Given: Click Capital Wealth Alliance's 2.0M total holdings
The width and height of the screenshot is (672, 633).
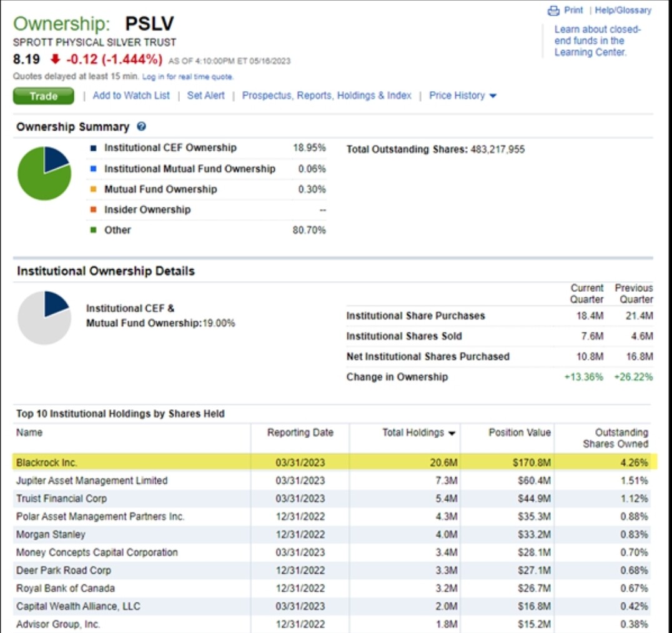Looking at the screenshot, I should point(447,606).
